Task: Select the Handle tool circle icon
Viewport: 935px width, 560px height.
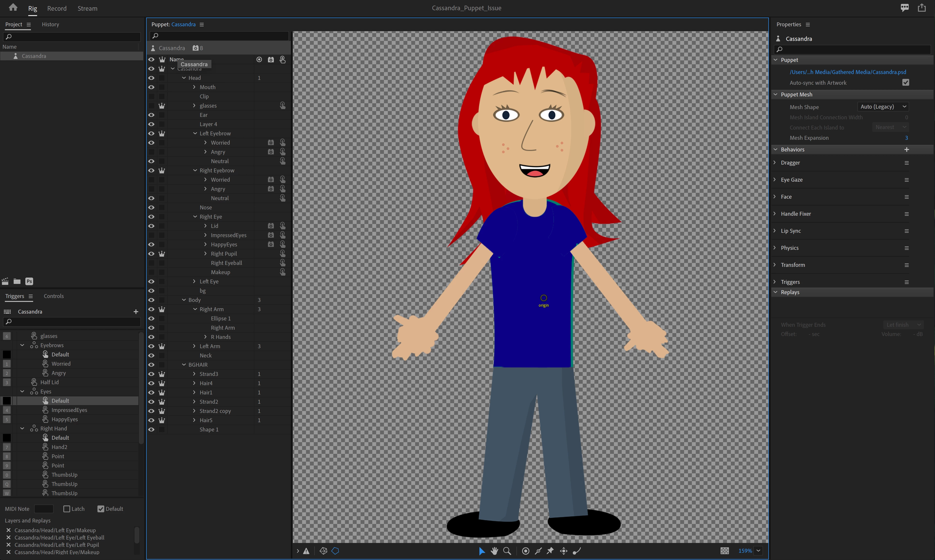Action: (x=525, y=551)
